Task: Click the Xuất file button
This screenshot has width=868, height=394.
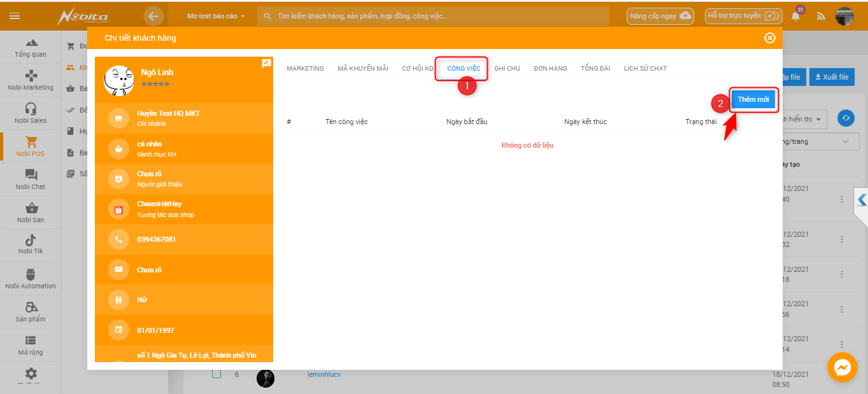Action: tap(831, 77)
